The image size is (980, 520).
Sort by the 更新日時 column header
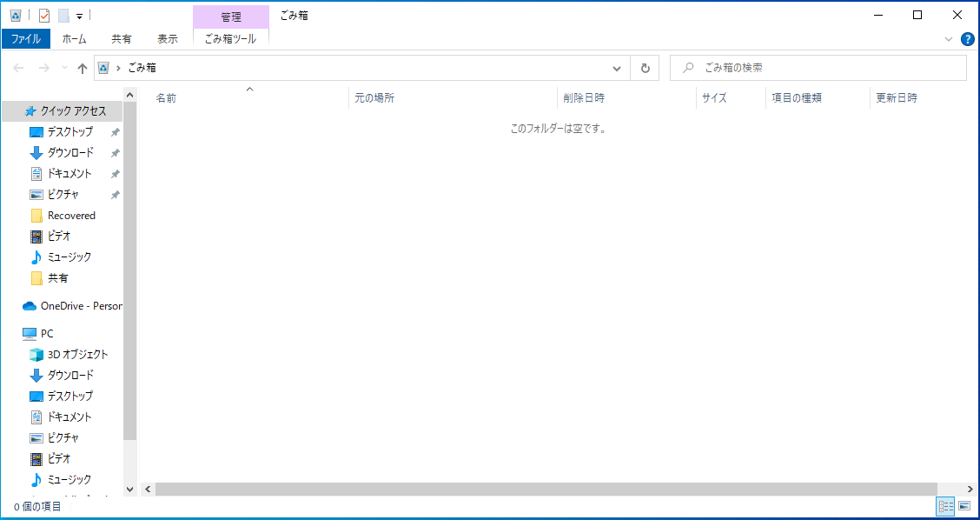(922, 98)
